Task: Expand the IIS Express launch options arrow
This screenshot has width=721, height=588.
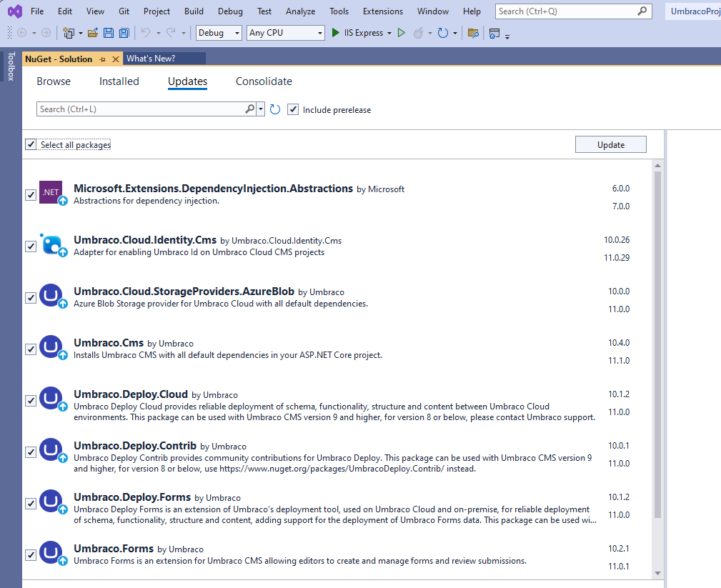Action: click(x=389, y=33)
